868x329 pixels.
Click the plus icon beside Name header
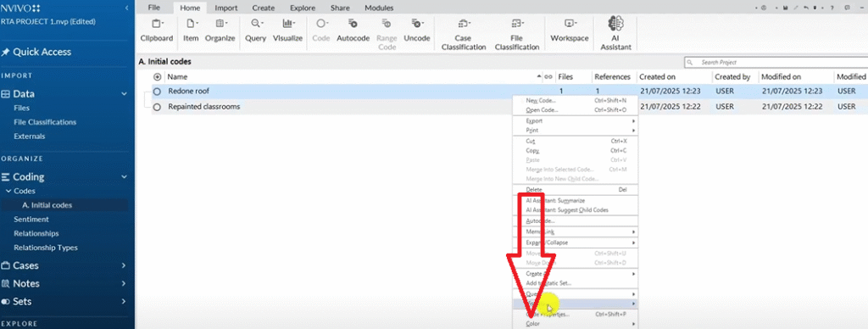click(157, 77)
